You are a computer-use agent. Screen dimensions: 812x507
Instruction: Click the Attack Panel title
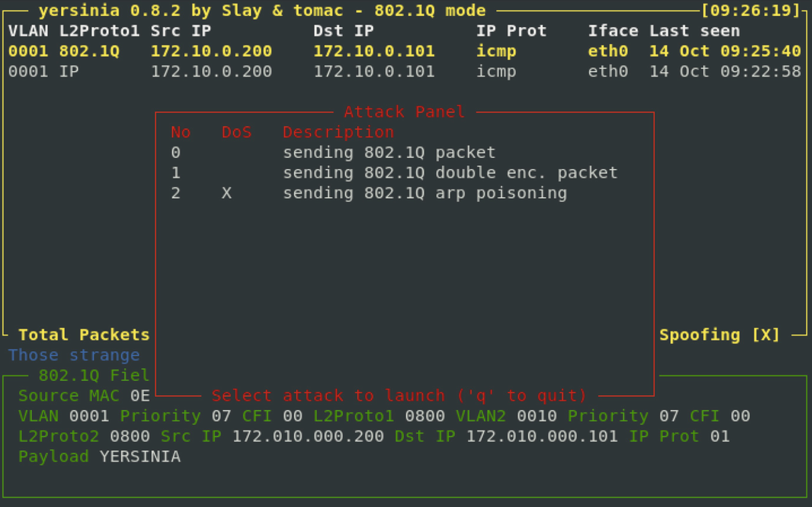[404, 112]
